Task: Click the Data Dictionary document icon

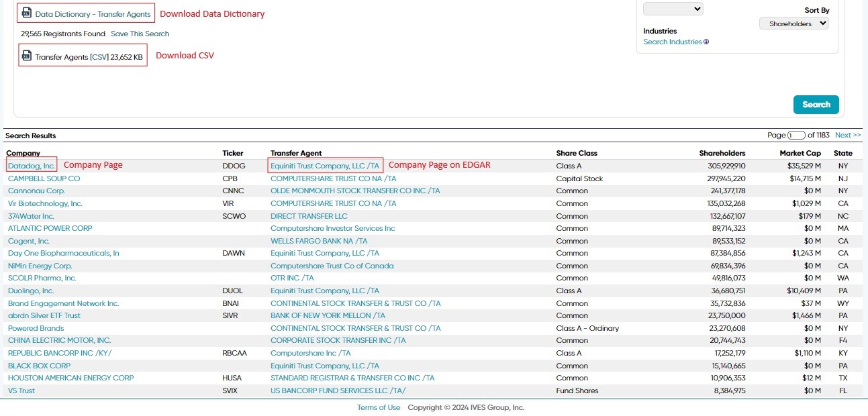Action: [26, 13]
